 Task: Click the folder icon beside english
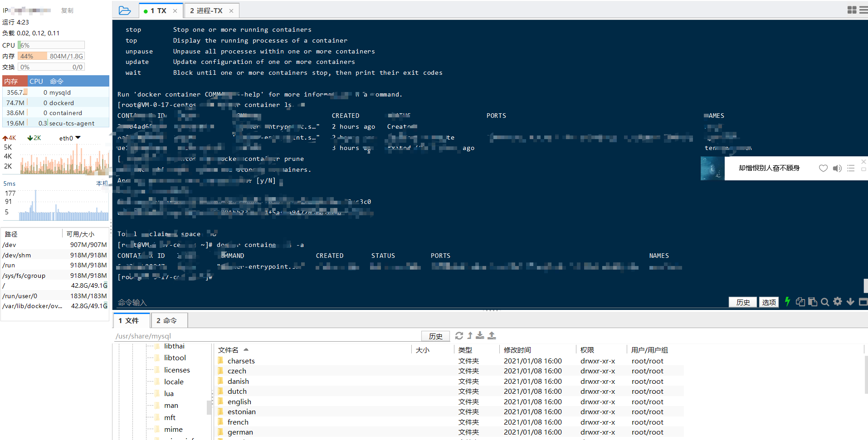(x=220, y=401)
